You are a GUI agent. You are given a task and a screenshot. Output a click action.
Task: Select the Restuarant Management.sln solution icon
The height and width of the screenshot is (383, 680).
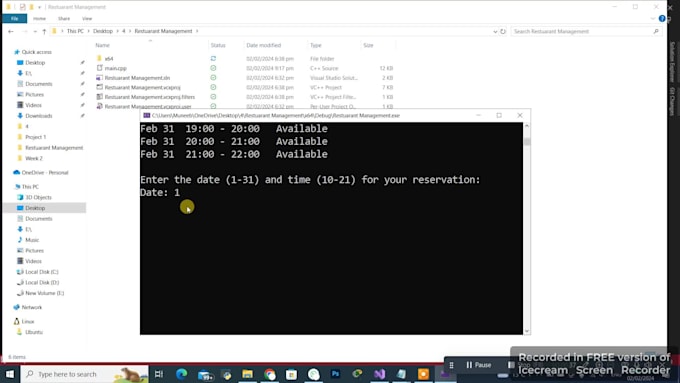[x=99, y=78]
